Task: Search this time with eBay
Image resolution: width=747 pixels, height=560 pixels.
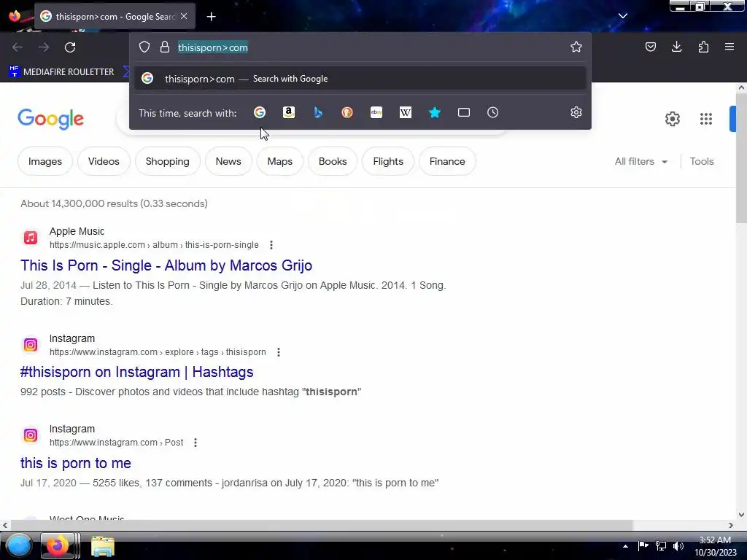Action: pos(376,112)
